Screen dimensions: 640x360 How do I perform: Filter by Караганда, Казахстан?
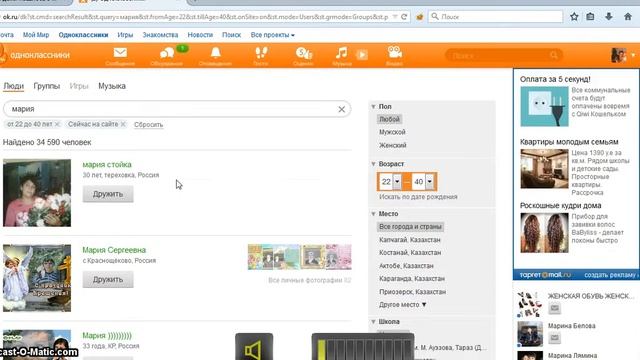point(412,279)
